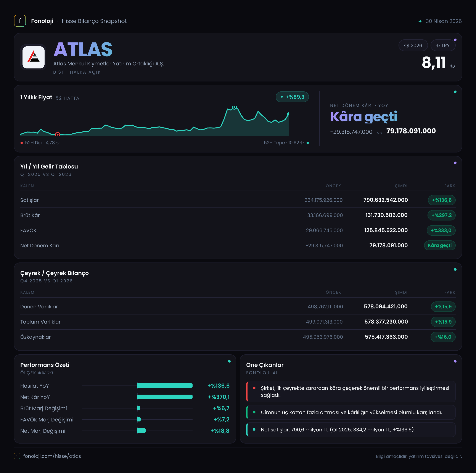476x473 pixels.
Task: Click the purple dot in Öne Çıkanlar card corner
Action: point(455,361)
